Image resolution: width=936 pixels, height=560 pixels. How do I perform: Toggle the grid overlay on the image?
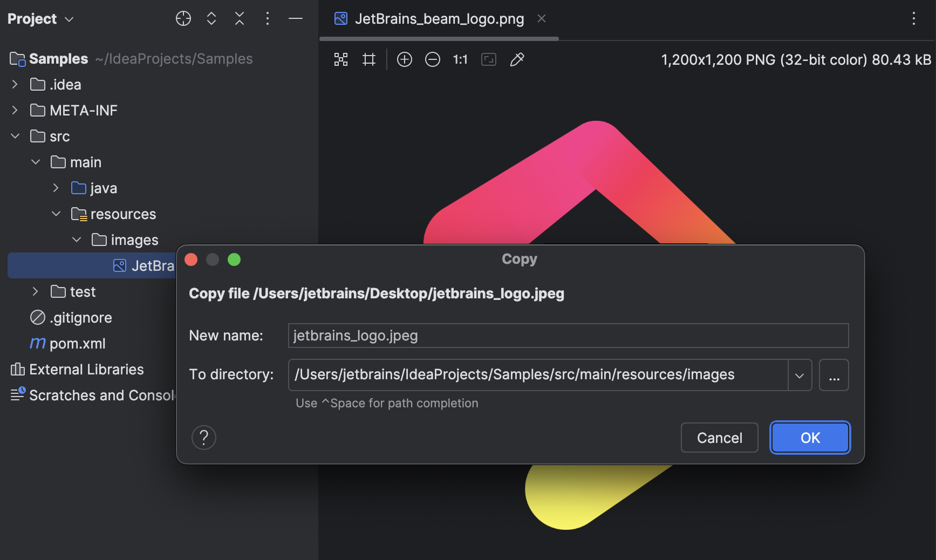coord(369,59)
